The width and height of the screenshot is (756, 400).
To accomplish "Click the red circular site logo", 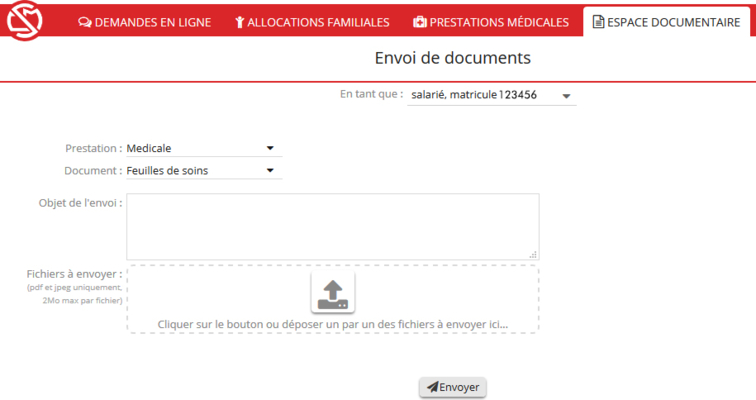I will coord(24,22).
